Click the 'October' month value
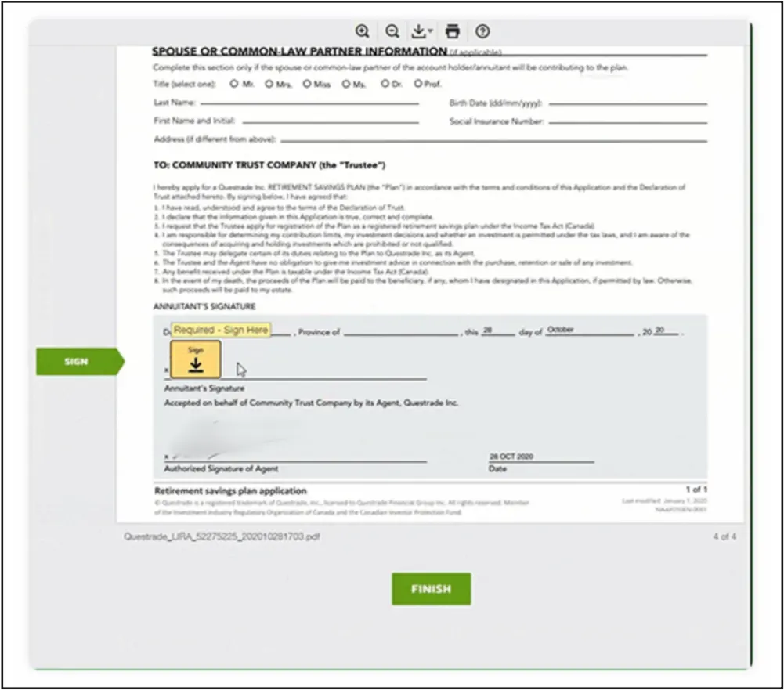784x690 pixels. point(561,330)
